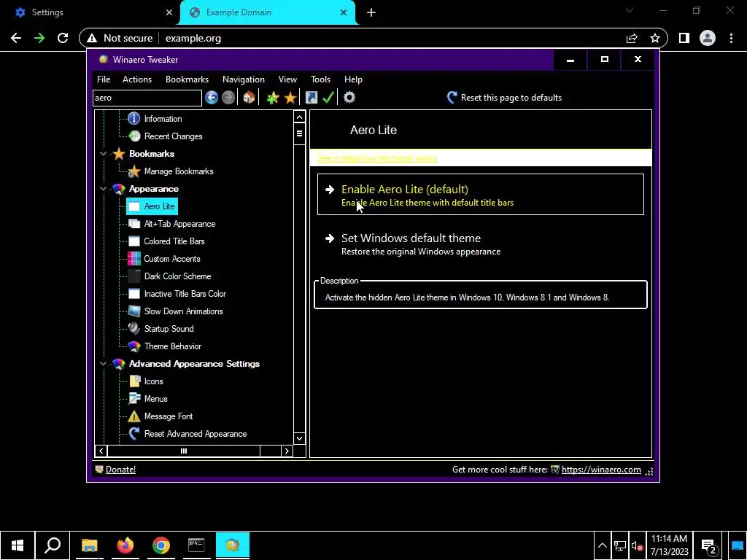Click Set Windows default theme option
Image resolution: width=747 pixels, height=560 pixels.
[x=481, y=244]
